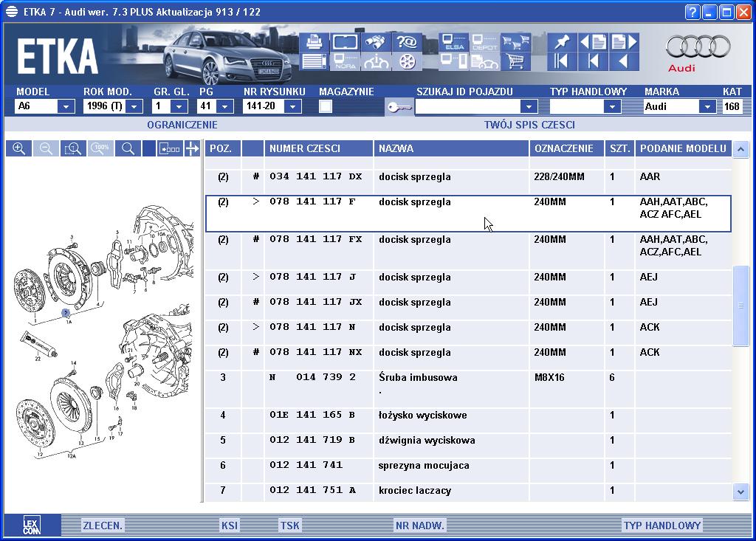Click the zoom out magnifier icon
756x541 pixels.
(x=46, y=148)
